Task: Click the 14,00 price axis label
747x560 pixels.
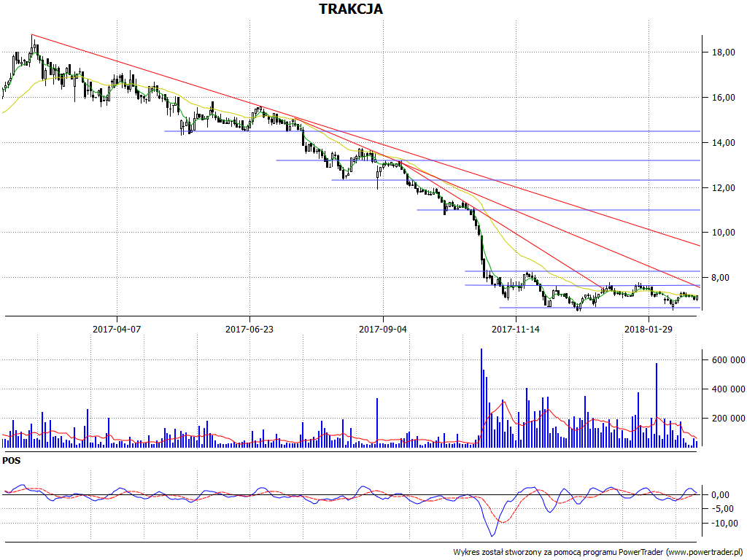Action: (x=723, y=143)
